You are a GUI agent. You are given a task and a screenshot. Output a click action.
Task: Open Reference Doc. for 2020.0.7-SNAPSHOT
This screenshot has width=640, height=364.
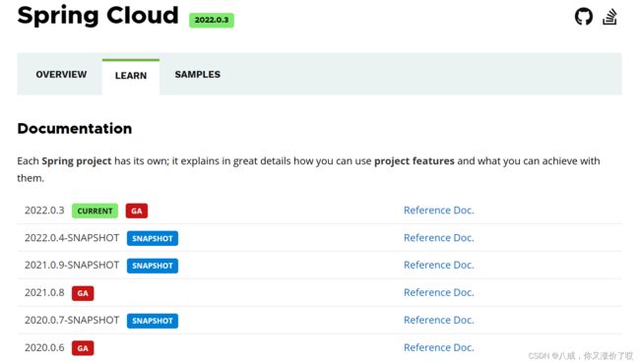pos(439,321)
